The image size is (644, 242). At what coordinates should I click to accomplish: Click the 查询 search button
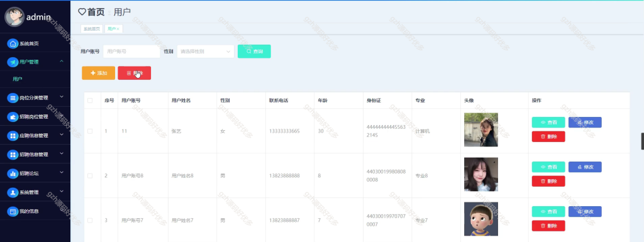click(254, 52)
